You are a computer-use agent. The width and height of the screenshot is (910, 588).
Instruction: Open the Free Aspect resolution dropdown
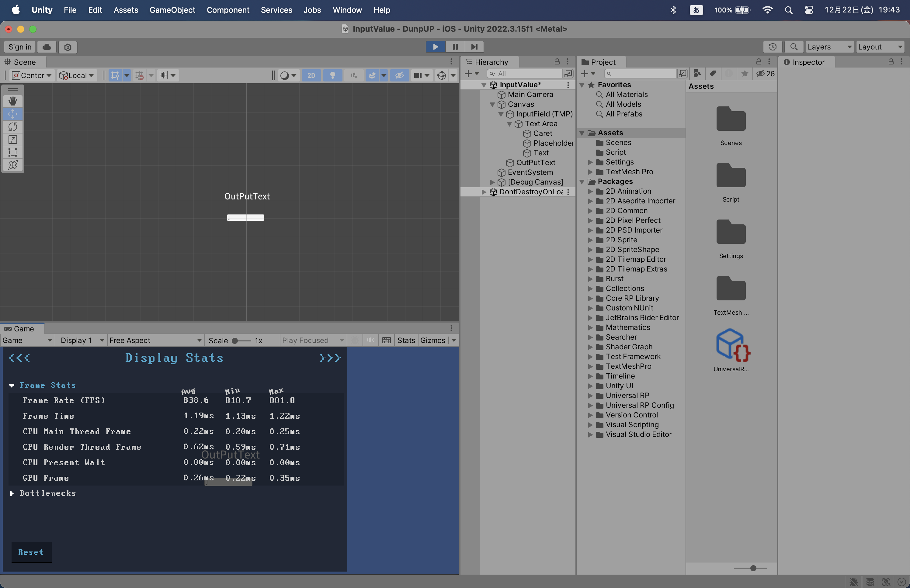(155, 340)
